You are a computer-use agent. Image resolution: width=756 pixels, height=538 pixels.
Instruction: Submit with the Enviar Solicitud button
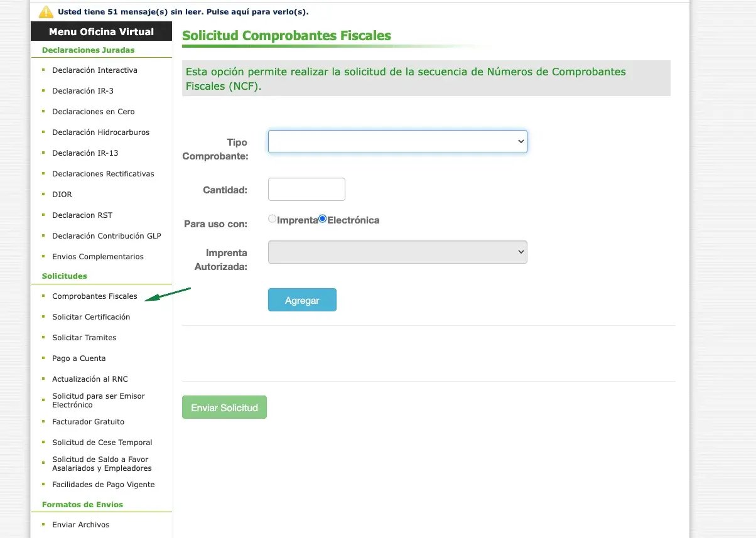(224, 407)
